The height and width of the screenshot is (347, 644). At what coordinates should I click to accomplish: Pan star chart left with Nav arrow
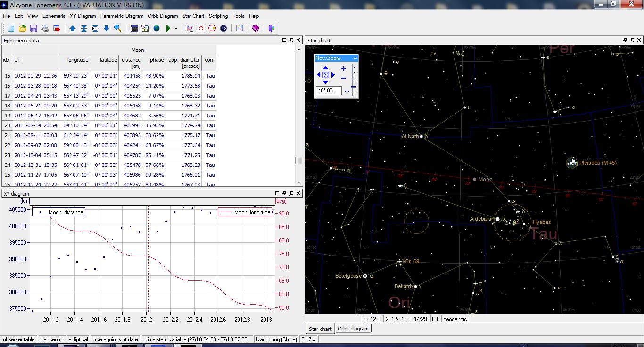pyautogui.click(x=319, y=74)
